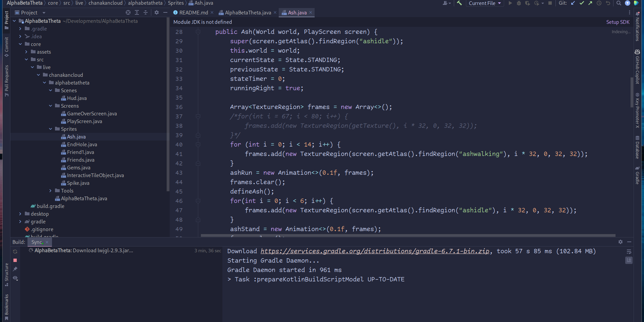Stop the Gradle sync with red square
This screenshot has height=322, width=644.
(15, 260)
